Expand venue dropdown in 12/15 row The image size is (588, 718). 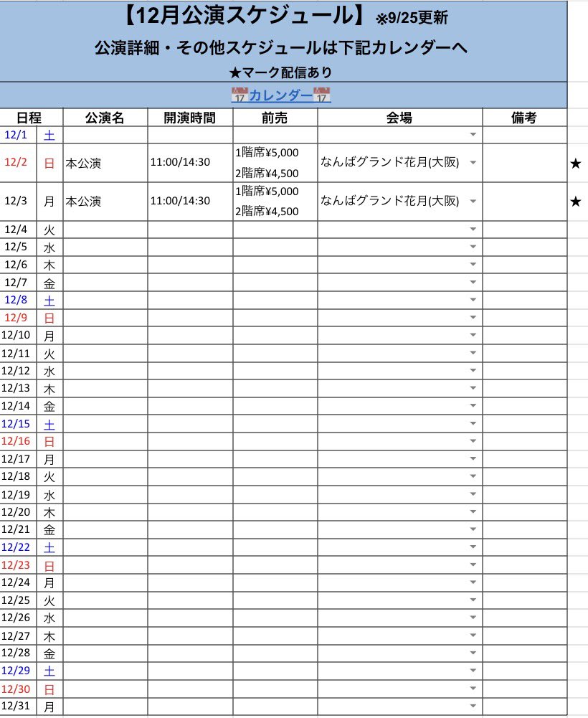click(473, 423)
